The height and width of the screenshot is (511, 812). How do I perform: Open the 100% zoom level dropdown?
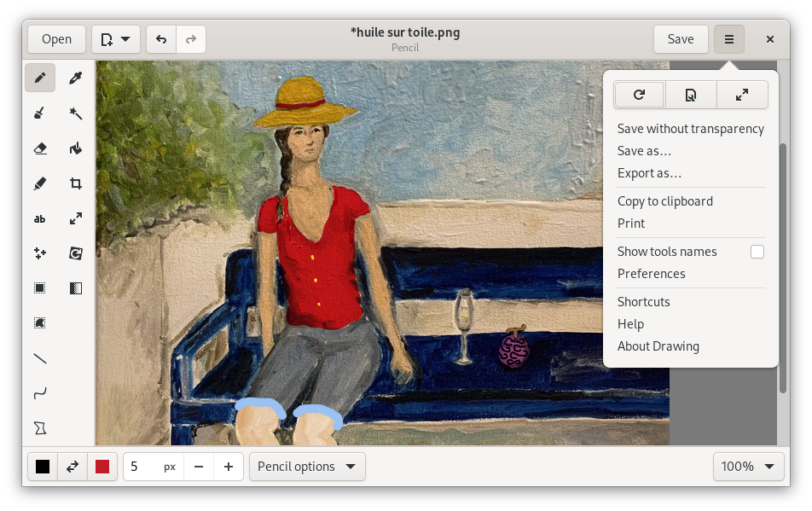748,467
